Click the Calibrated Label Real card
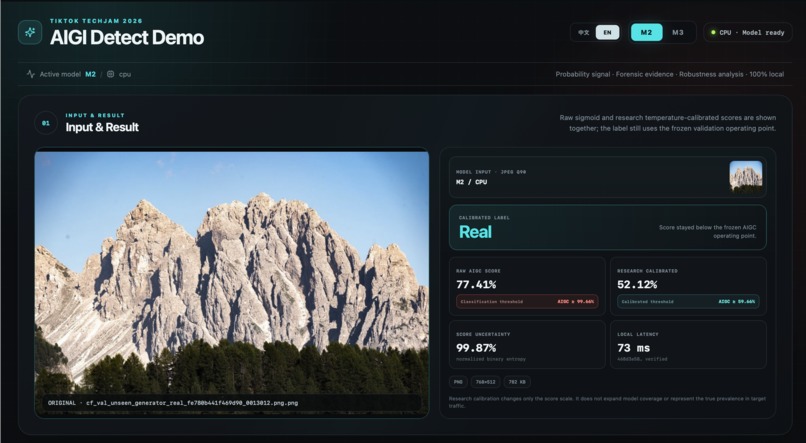The image size is (806, 443). click(608, 227)
